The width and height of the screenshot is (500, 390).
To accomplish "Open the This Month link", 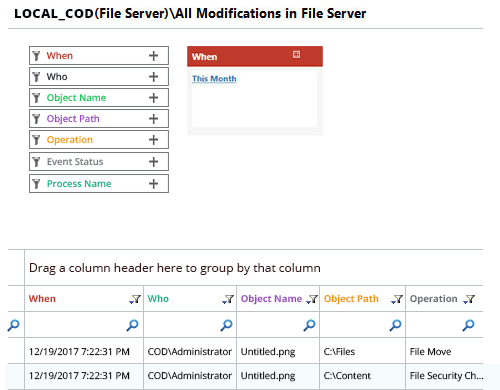I will click(x=214, y=79).
